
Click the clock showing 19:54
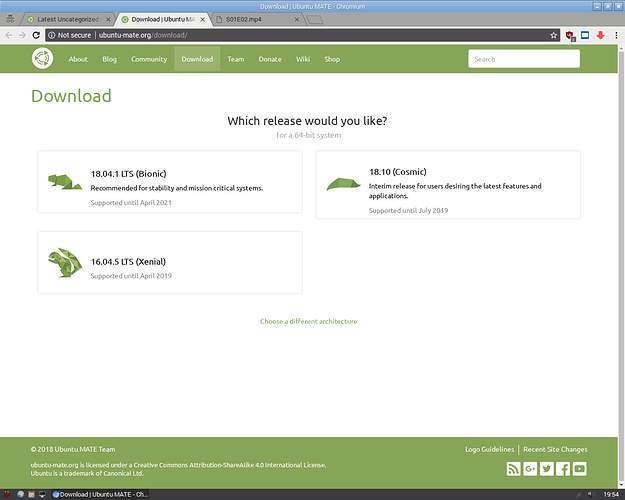click(x=611, y=494)
